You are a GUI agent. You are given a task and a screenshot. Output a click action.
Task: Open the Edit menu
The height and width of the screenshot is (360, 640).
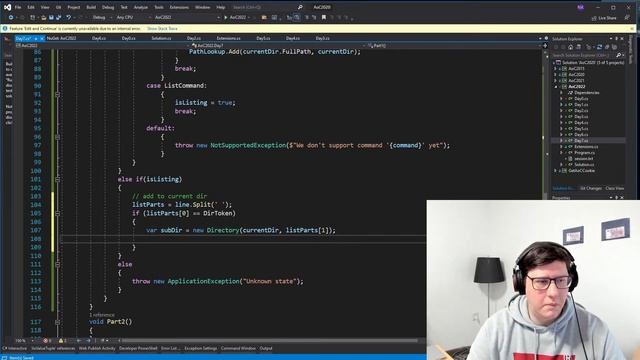coord(31,7)
